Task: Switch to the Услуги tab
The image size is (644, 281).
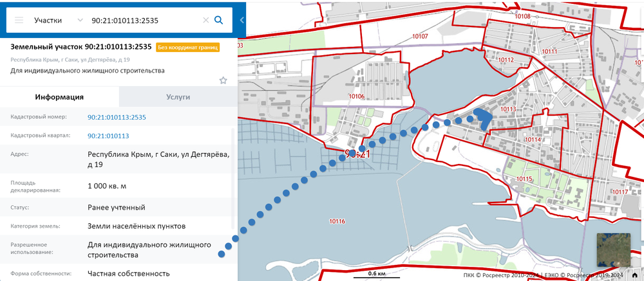Action: (x=178, y=96)
